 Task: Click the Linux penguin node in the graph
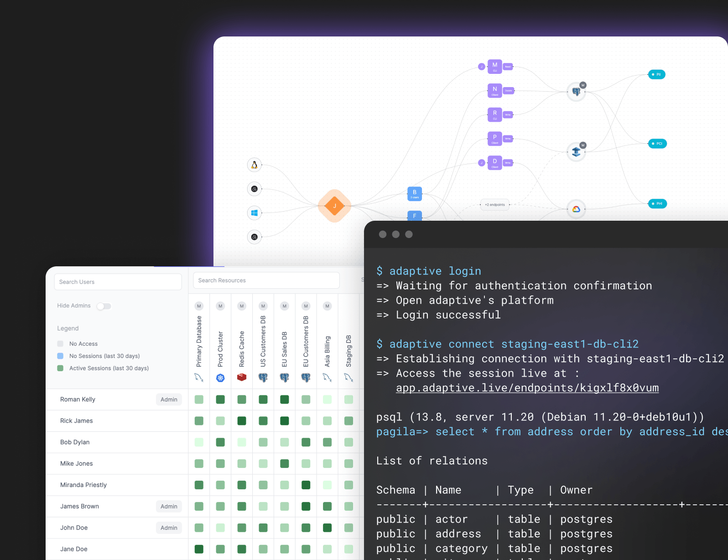tap(255, 165)
